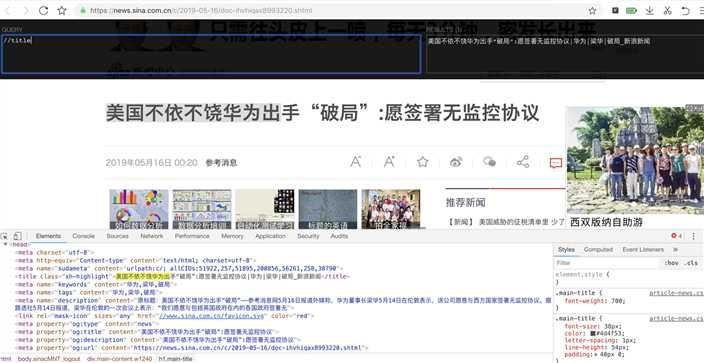Click the 西双版纳自助游 ad caption
Screen dimensions: 704x363
pyautogui.click(x=606, y=222)
